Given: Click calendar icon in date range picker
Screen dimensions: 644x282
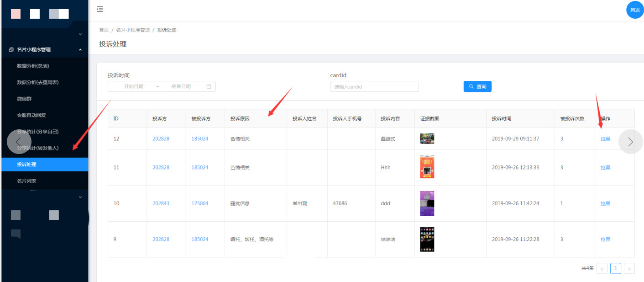Looking at the screenshot, I should tap(209, 86).
